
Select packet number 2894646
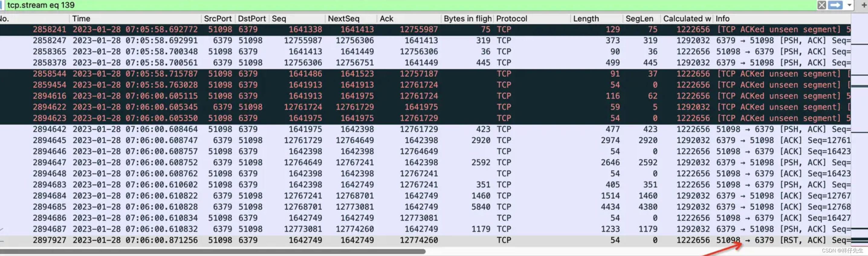[x=425, y=152]
